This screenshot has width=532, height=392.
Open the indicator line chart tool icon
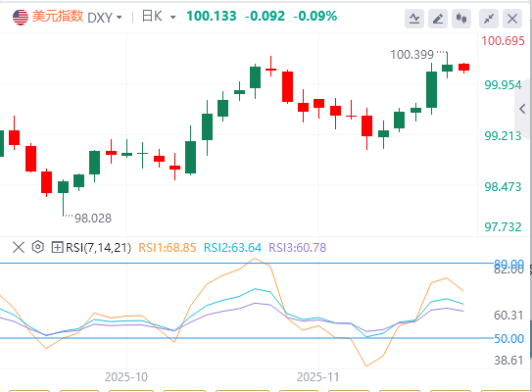pos(414,19)
